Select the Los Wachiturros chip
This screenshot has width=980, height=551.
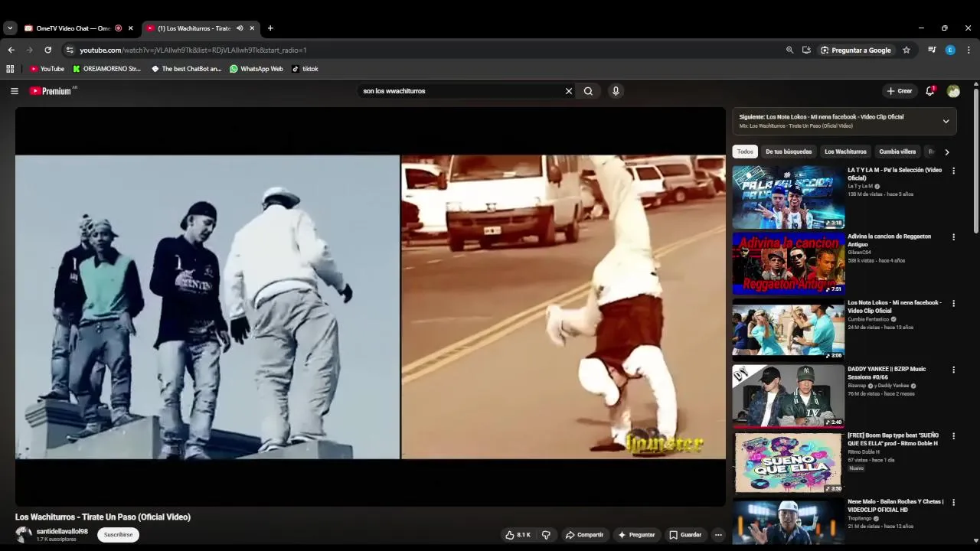[845, 152]
